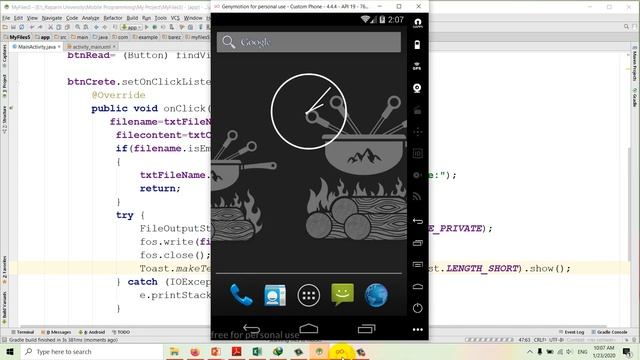Click Undo arrow in Android Studio toolbar
Image resolution: width=640 pixels, height=360 pixels.
(32, 27)
